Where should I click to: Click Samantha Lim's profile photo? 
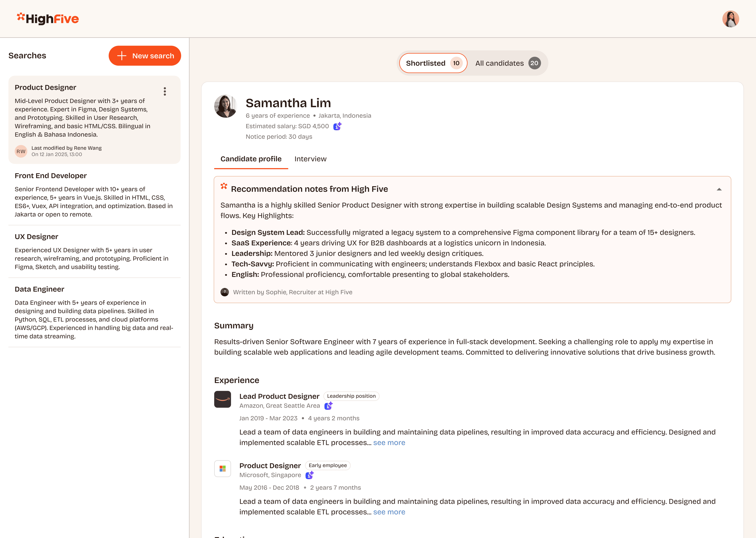(225, 106)
